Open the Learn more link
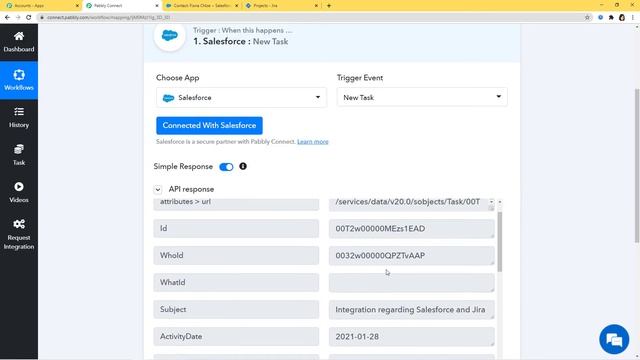640x360 pixels. [313, 142]
